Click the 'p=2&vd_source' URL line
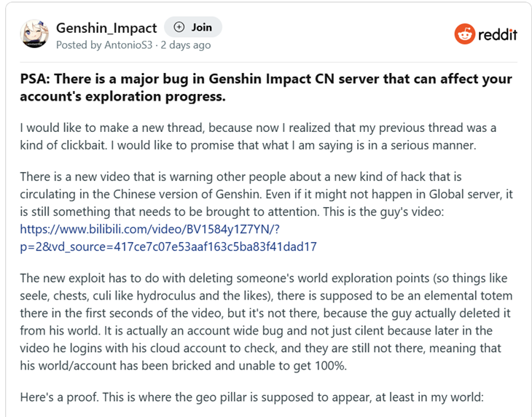Image resolution: width=532 pixels, height=417 pixels. [x=168, y=246]
